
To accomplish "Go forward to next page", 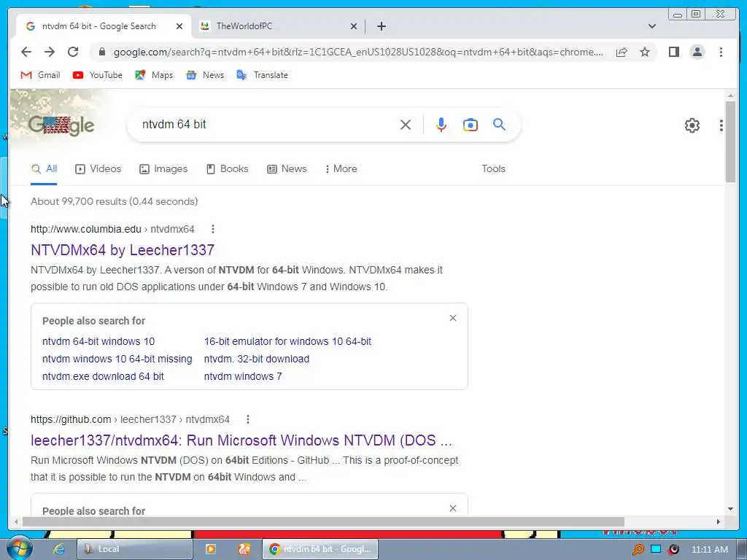I will pyautogui.click(x=50, y=52).
